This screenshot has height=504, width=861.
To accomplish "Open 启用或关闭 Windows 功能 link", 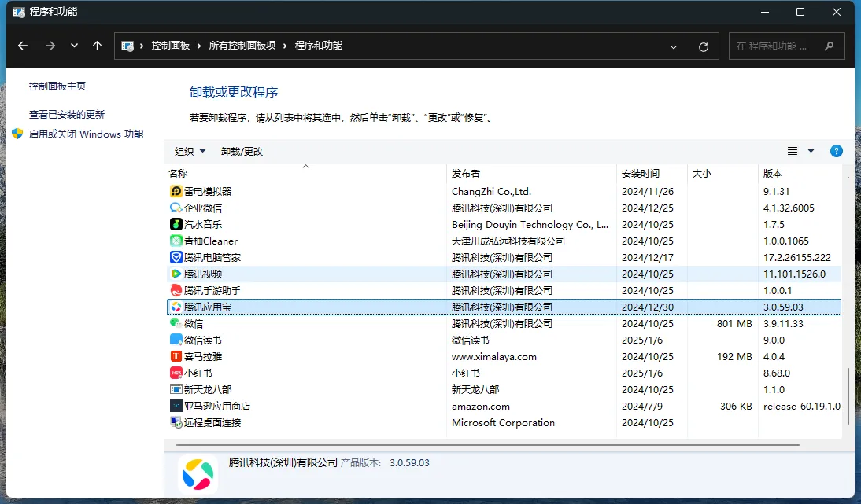I will (87, 134).
